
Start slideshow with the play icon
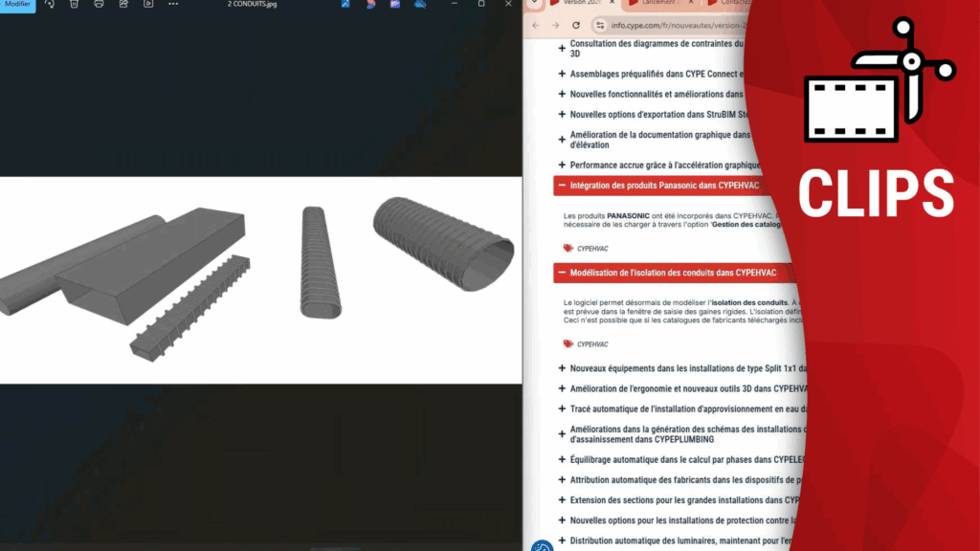click(147, 5)
